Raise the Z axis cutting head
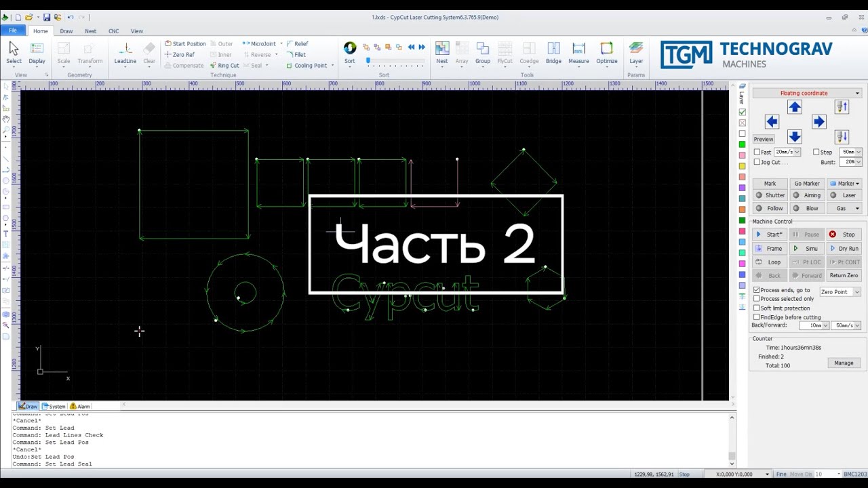This screenshot has width=868, height=488. click(842, 107)
